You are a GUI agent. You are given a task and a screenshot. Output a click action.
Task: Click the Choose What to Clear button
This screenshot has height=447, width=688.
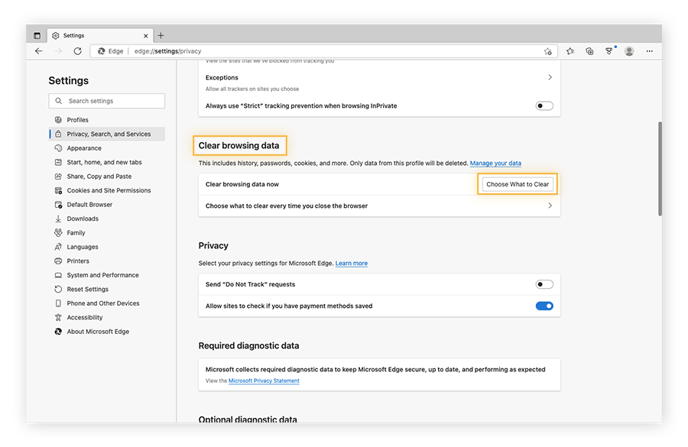click(517, 184)
